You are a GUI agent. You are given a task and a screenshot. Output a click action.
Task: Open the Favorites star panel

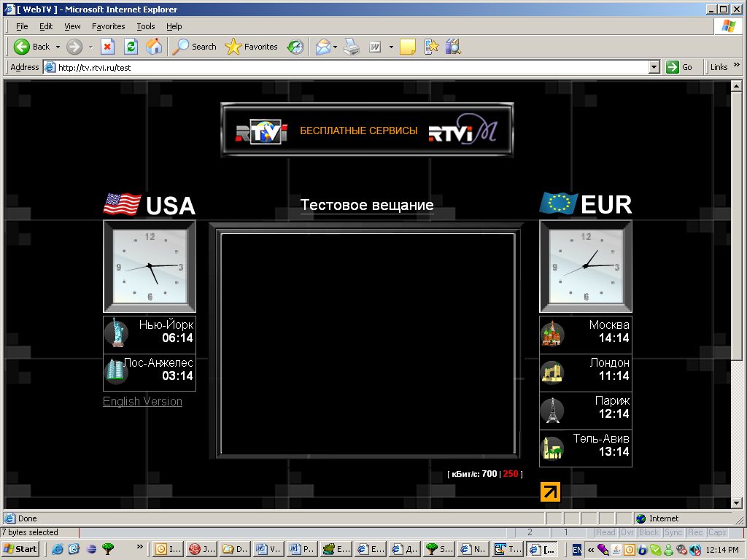click(251, 47)
